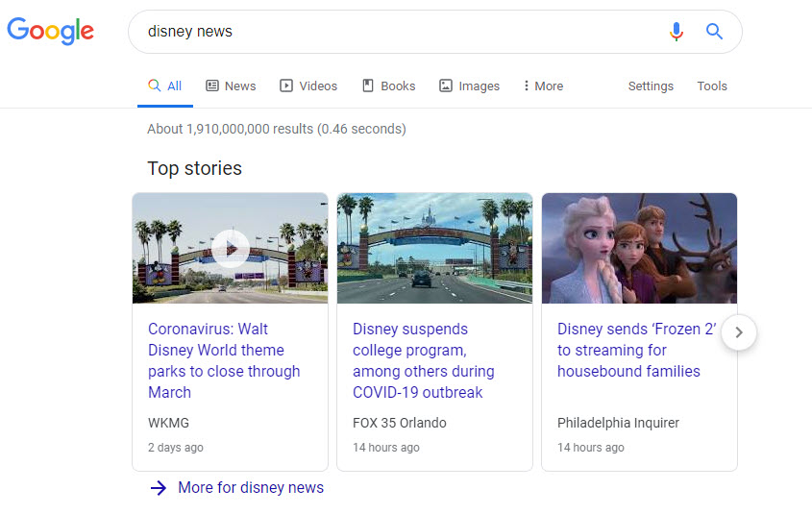Viewport: 812px width, 514px height.
Task: Click the Frozen 2 characters thumbnail
Action: (639, 248)
